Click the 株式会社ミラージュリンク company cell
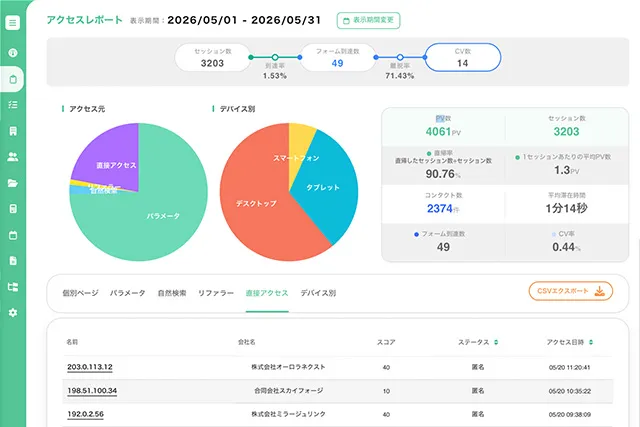Viewport: 640px width, 427px height. (288, 414)
